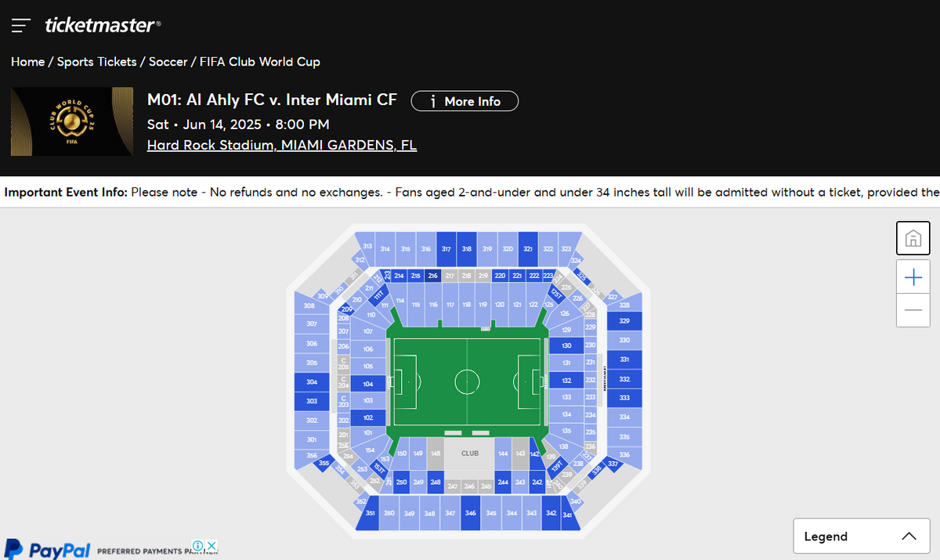Reset the seat map to home view
The height and width of the screenshot is (560, 940).
(x=913, y=238)
